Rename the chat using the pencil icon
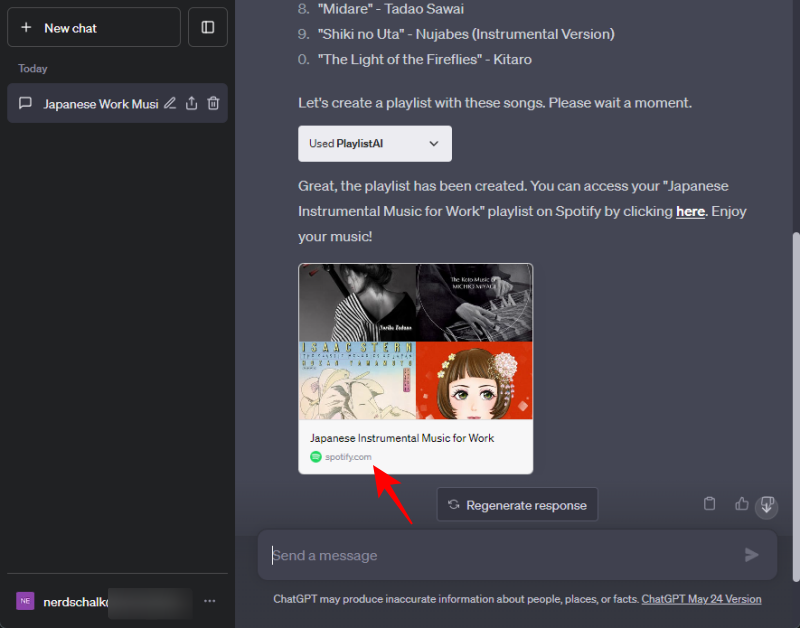The height and width of the screenshot is (628, 800). (169, 102)
